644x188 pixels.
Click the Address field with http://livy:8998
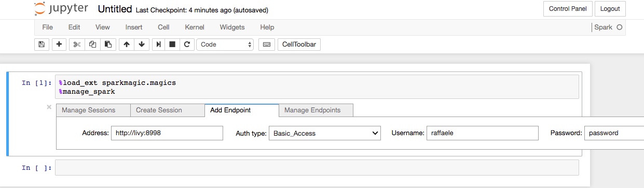pyautogui.click(x=167, y=133)
